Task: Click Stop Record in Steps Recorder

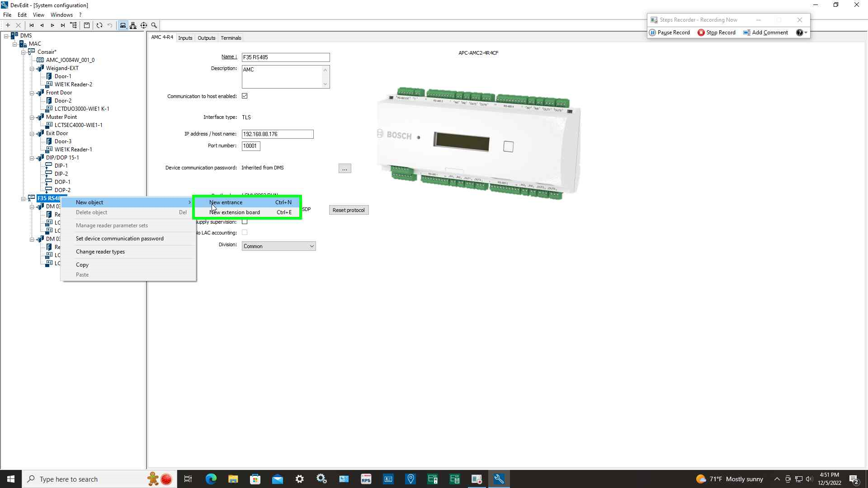Action: coord(716,33)
